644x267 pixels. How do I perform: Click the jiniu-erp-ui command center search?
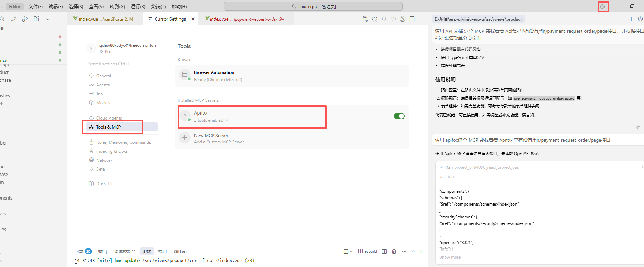[x=313, y=6]
